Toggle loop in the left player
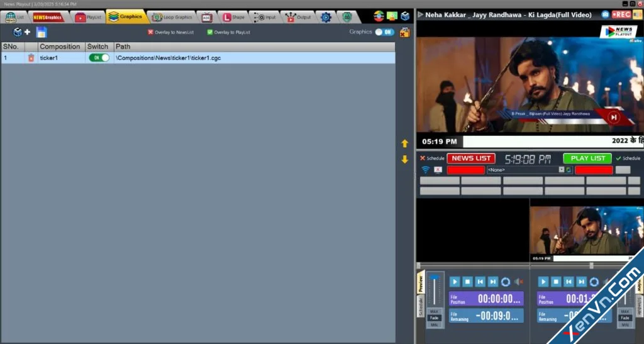The width and height of the screenshot is (644, 344). [x=506, y=282]
